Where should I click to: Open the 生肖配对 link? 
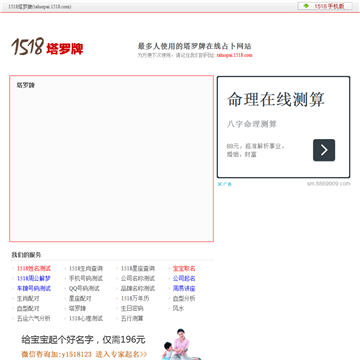click(28, 298)
